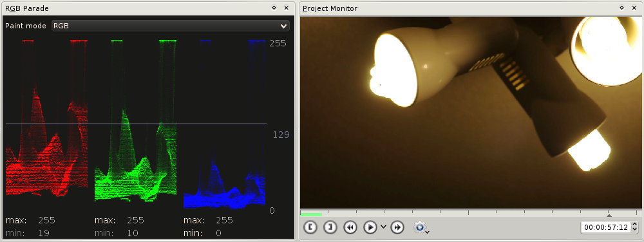Screen dimensions: 644x242
Task: Click the red channel waveform in the parade
Action: tap(46, 118)
